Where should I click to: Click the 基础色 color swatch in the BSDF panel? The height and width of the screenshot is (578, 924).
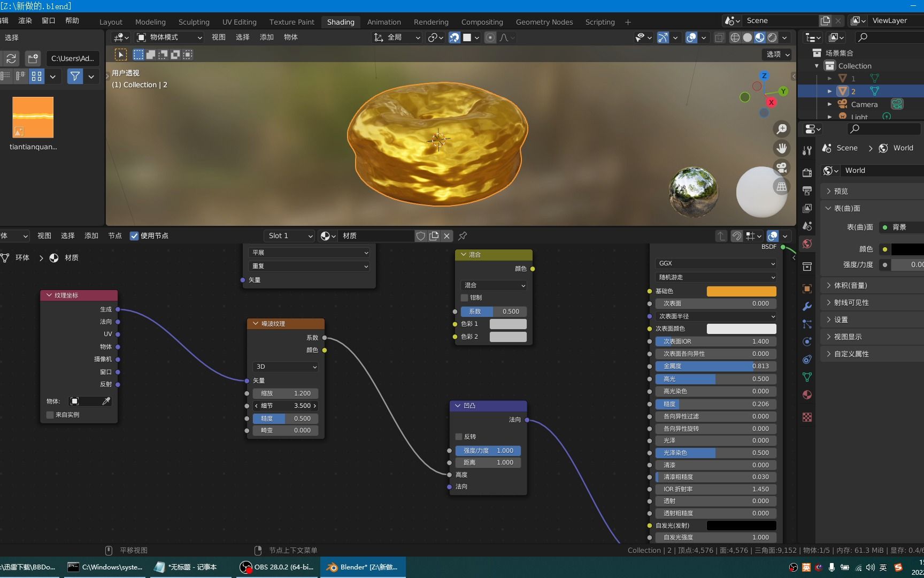(x=741, y=291)
